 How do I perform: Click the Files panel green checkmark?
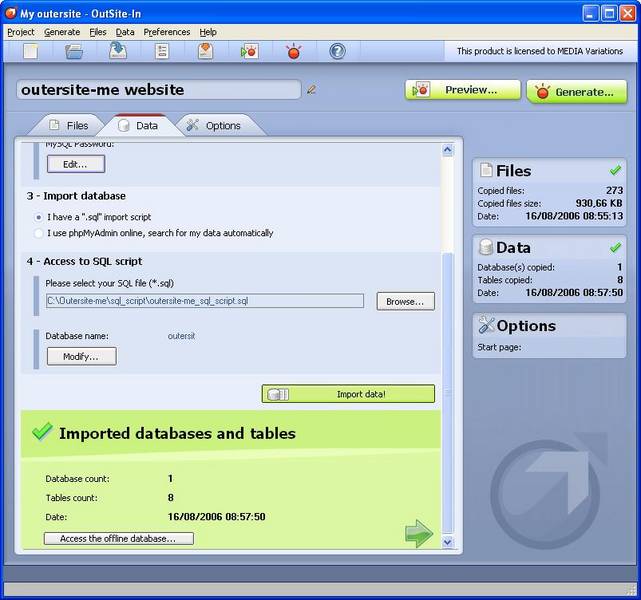[615, 170]
